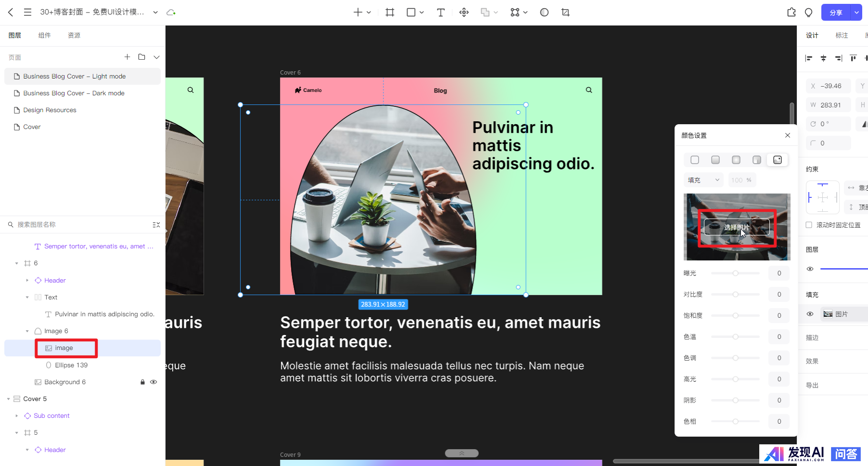Viewport: 868px width, 466px height.
Task: Click the lock icon on Background 6
Action: (142, 382)
